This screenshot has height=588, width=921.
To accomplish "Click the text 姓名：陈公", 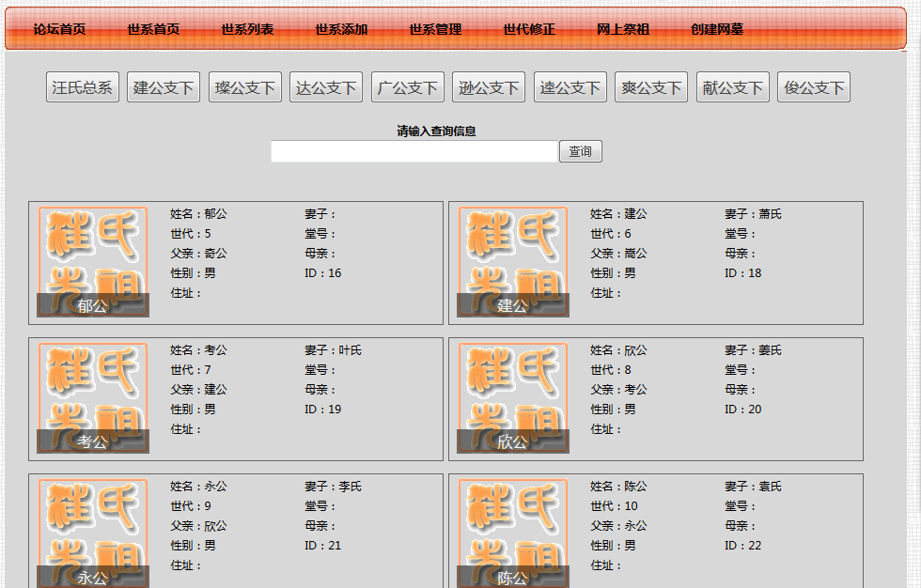I will [x=618, y=487].
